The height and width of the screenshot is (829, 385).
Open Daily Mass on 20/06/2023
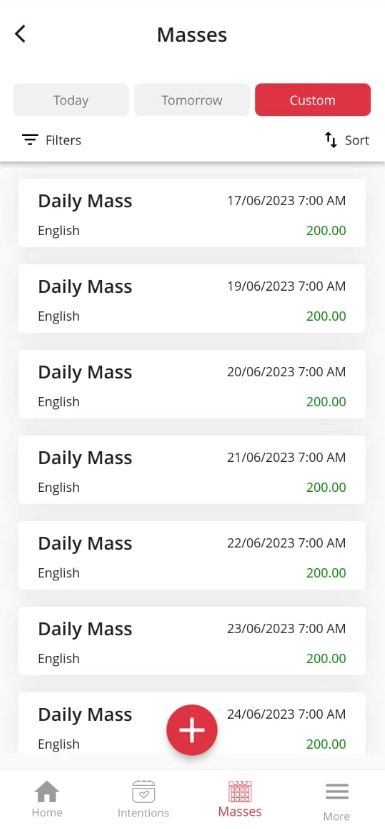tap(192, 384)
